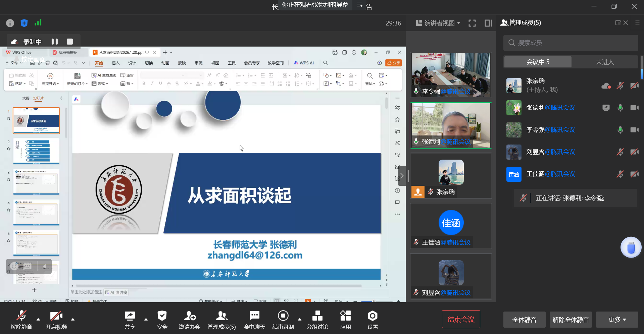
Task: Select the In Meeting (会议中·5) tab
Action: pyautogui.click(x=538, y=62)
